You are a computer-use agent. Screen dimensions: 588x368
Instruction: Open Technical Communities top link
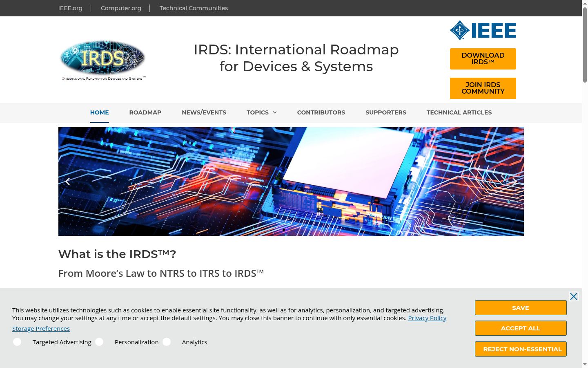[x=194, y=8]
